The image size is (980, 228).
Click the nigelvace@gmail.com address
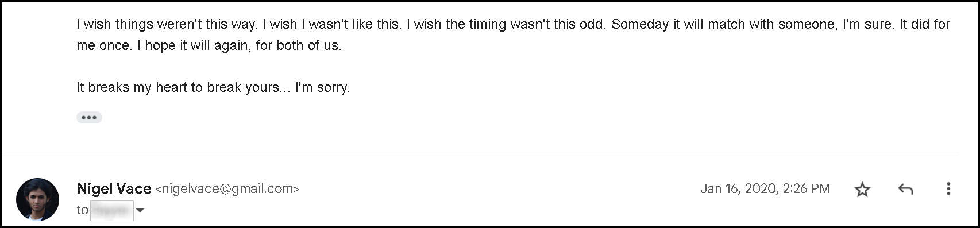(x=227, y=189)
